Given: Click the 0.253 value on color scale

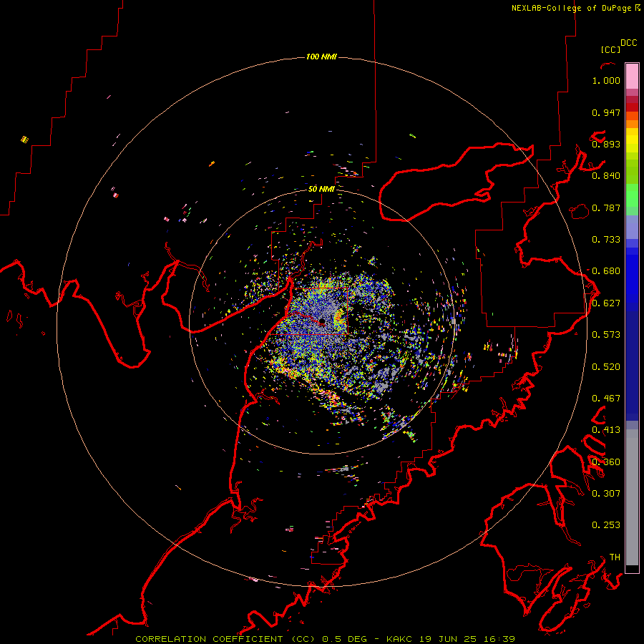Looking at the screenshot, I should coord(606,525).
